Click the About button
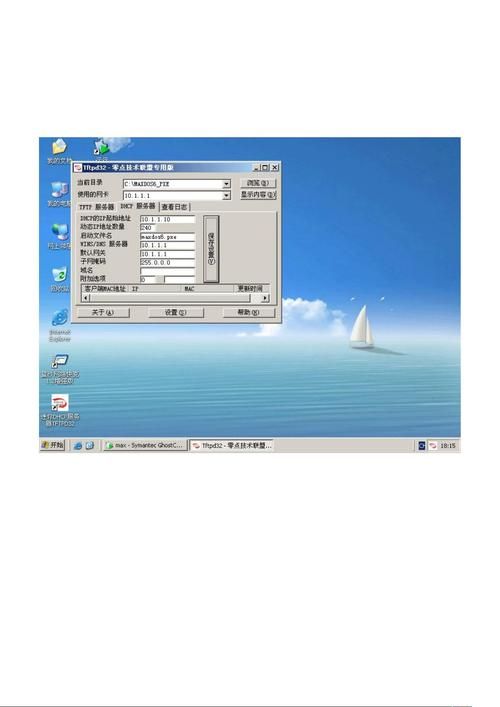Image resolution: width=500 pixels, height=707 pixels. click(x=103, y=312)
